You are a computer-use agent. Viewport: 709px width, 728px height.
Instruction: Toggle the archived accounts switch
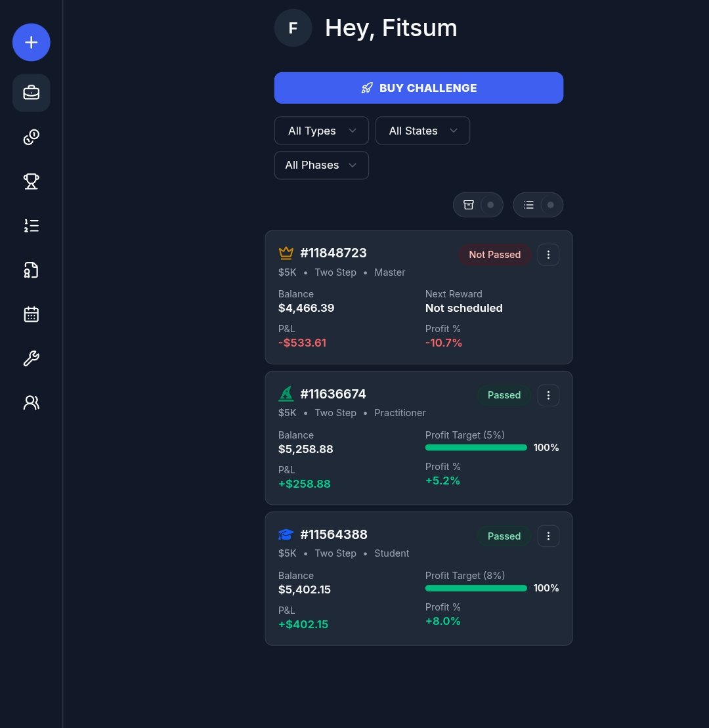pos(478,205)
